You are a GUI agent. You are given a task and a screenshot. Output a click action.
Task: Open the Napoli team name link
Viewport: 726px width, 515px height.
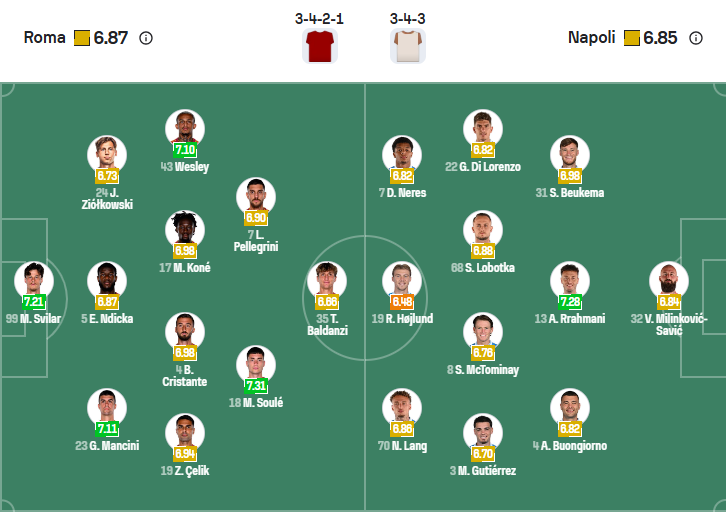(x=591, y=38)
